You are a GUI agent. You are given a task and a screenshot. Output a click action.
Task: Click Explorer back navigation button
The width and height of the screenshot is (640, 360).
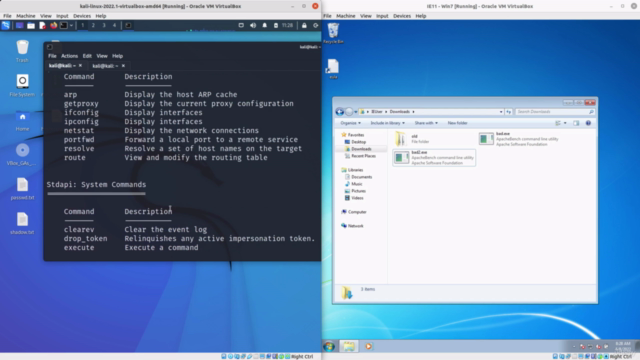(x=340, y=111)
